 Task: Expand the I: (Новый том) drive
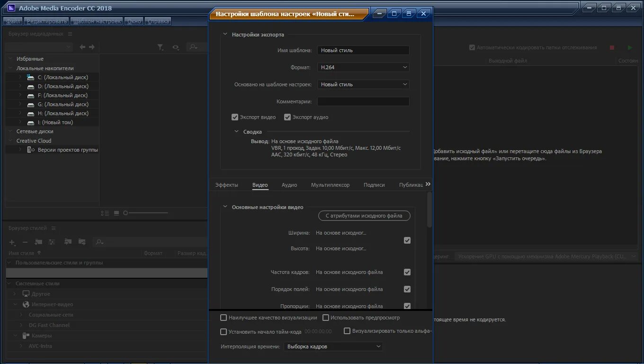point(20,122)
